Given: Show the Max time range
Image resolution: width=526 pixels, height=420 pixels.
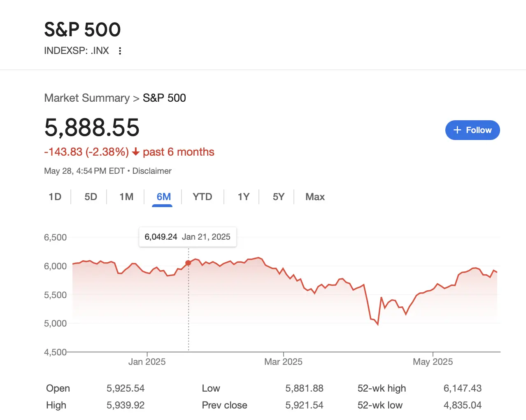Looking at the screenshot, I should (x=315, y=197).
